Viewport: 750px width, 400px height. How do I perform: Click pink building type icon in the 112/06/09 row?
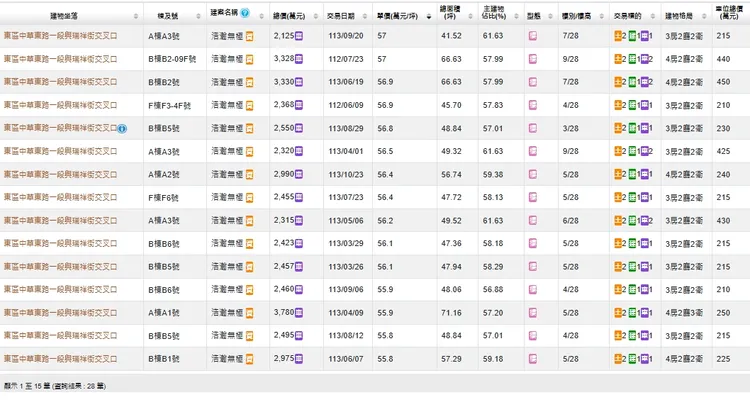coord(533,105)
